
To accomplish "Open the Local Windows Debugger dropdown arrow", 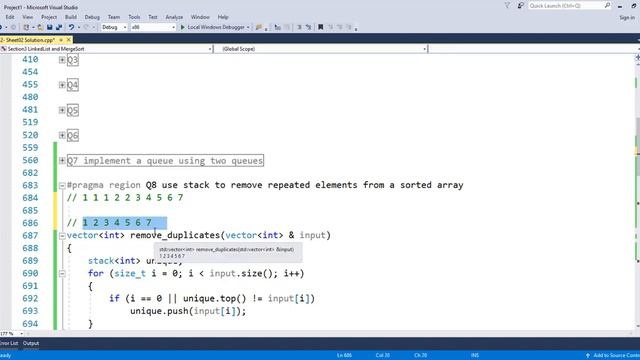I will (x=248, y=27).
